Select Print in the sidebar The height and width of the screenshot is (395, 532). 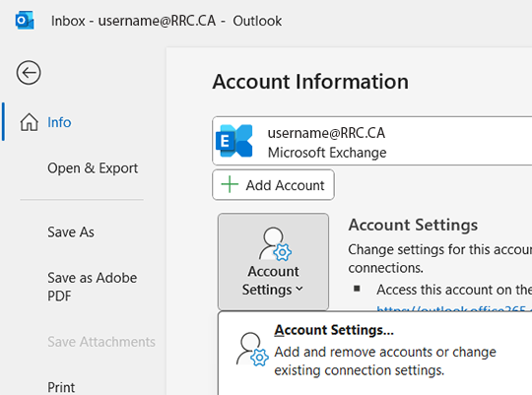pyautogui.click(x=61, y=387)
